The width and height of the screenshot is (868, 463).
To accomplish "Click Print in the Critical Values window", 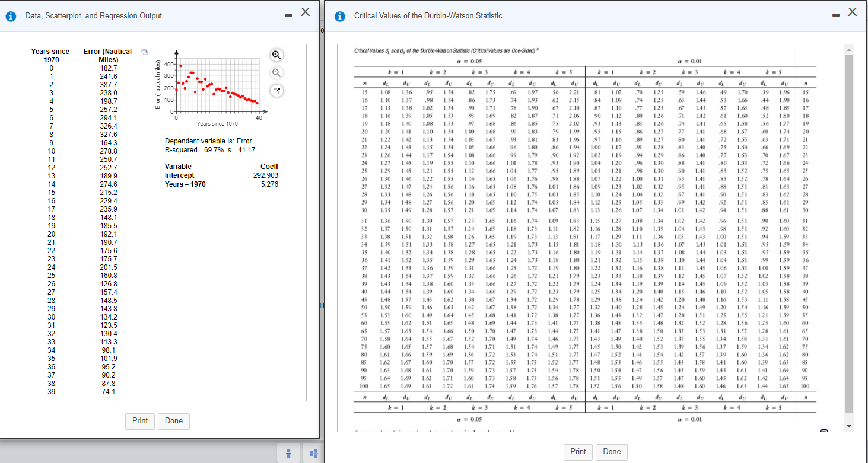I will (x=578, y=451).
